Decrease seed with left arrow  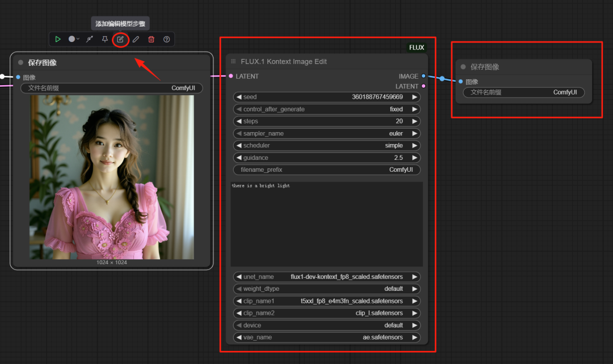coord(239,97)
